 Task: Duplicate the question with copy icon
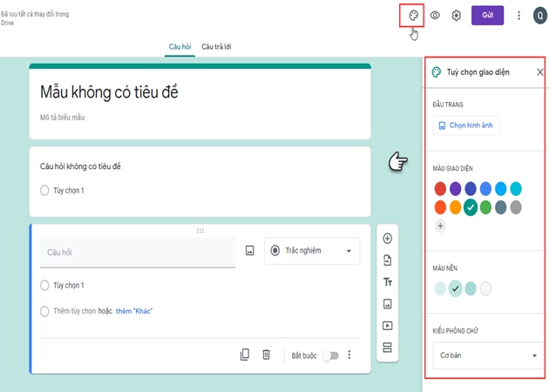point(245,355)
